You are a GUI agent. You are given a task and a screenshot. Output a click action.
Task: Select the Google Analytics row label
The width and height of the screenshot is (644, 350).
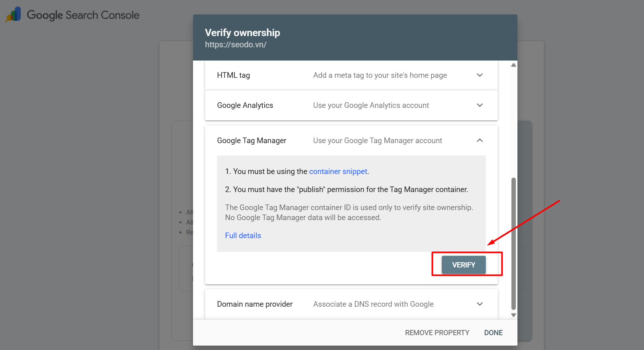pyautogui.click(x=245, y=105)
